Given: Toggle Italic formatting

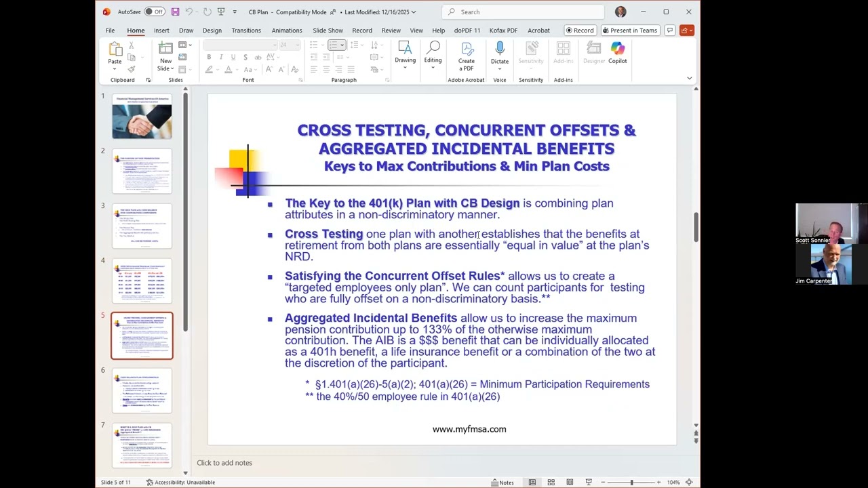Looking at the screenshot, I should [x=221, y=58].
